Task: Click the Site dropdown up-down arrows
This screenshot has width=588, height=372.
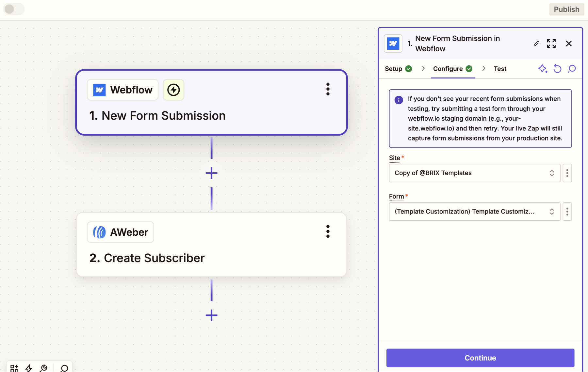Action: (x=552, y=173)
